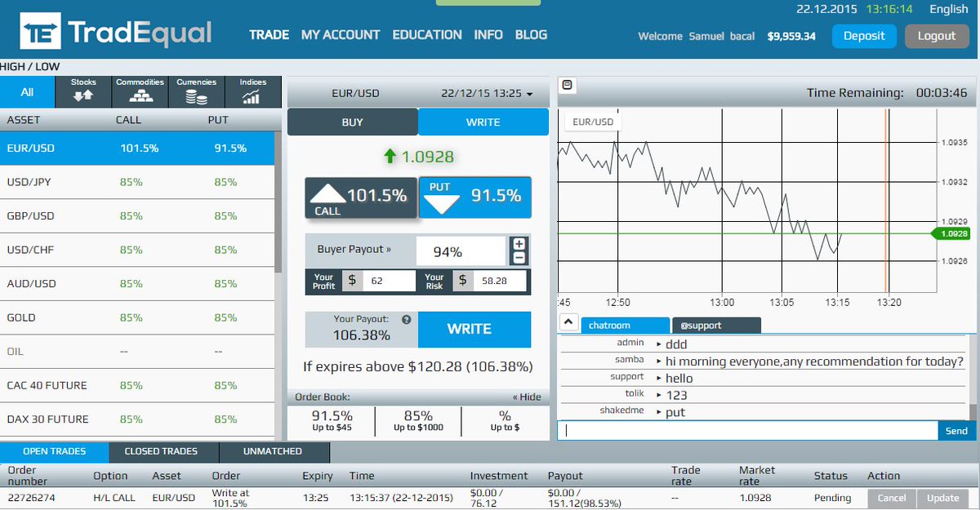Click the 85% Up to $1000 order book entry

pos(418,421)
